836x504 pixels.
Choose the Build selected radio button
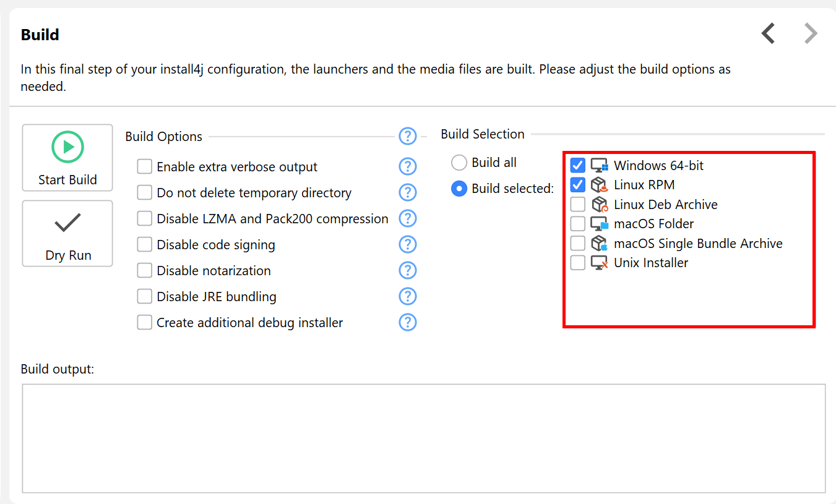tap(459, 189)
